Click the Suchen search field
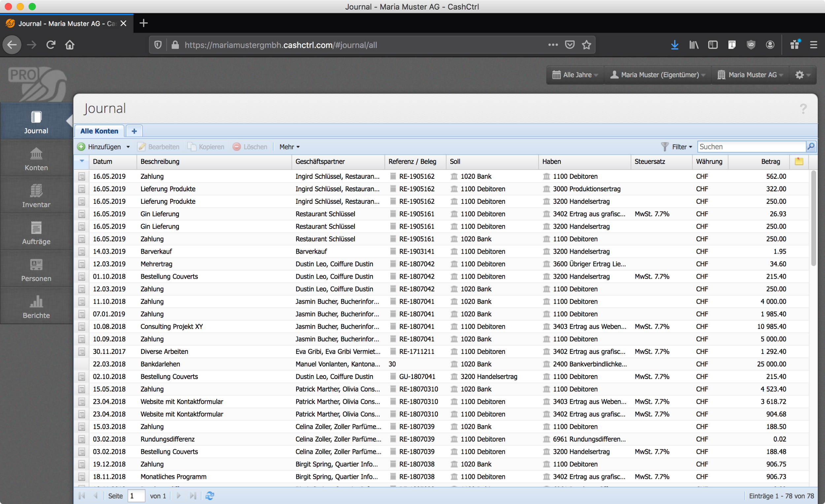Viewport: 825px width, 504px height. point(751,146)
